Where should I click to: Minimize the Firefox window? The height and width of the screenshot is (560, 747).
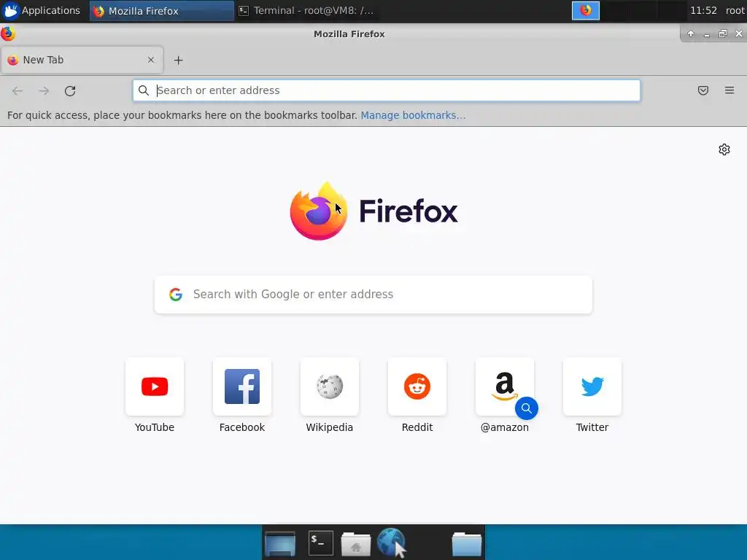706,34
